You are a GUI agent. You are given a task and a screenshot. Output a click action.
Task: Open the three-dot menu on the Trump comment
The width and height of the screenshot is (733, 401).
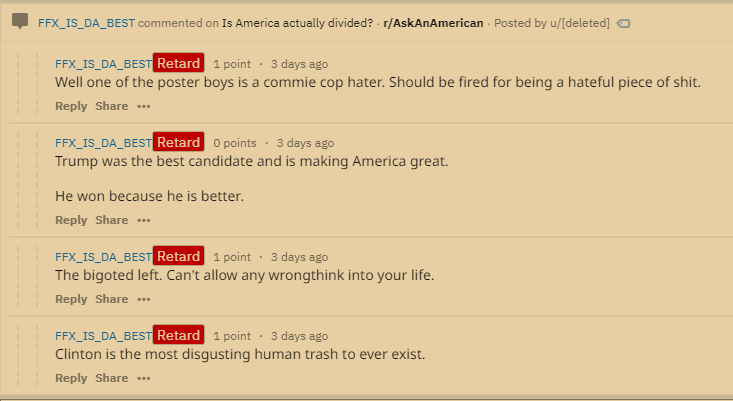[144, 221]
